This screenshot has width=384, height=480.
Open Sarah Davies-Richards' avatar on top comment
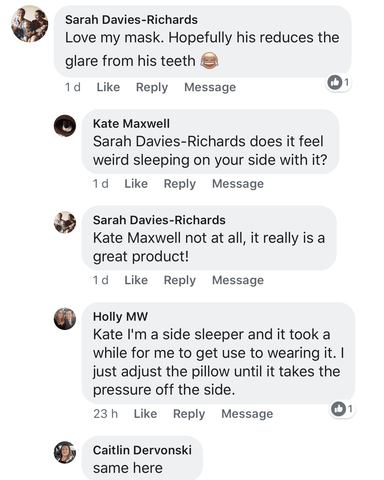[x=30, y=24]
